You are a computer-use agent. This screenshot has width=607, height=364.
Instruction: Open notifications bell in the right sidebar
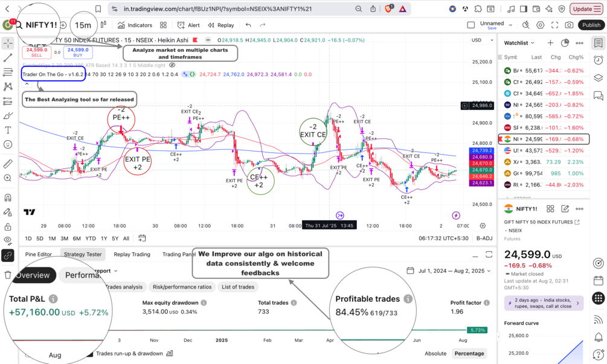[599, 337]
